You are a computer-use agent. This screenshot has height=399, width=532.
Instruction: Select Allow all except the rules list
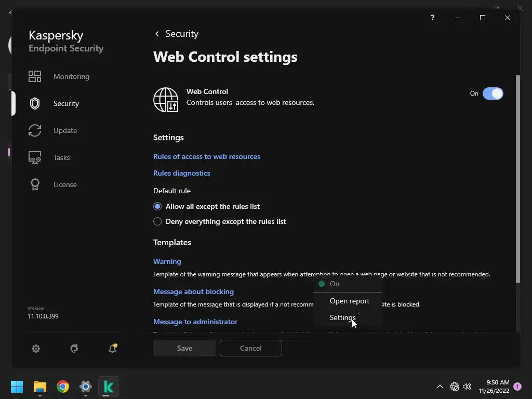(206, 206)
